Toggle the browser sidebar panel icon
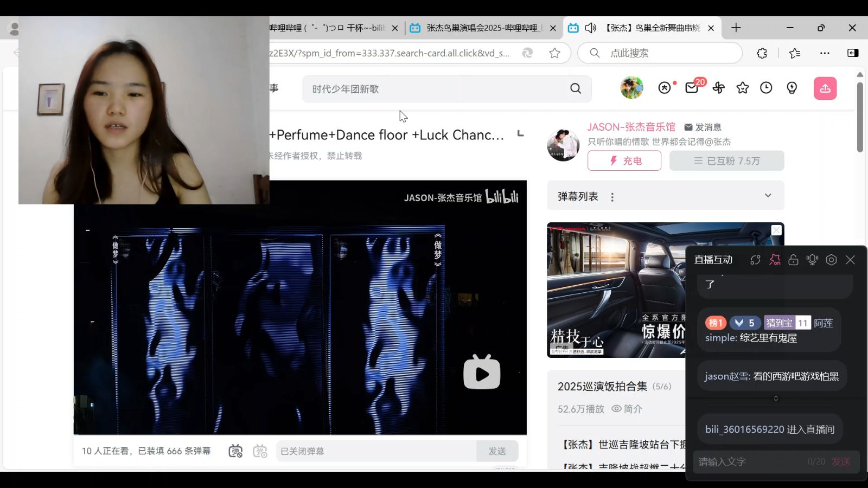 [x=853, y=53]
